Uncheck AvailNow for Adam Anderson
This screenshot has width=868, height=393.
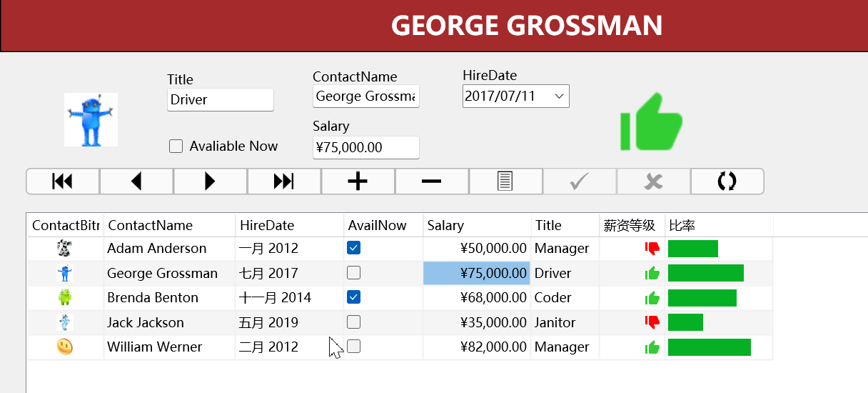[353, 248]
